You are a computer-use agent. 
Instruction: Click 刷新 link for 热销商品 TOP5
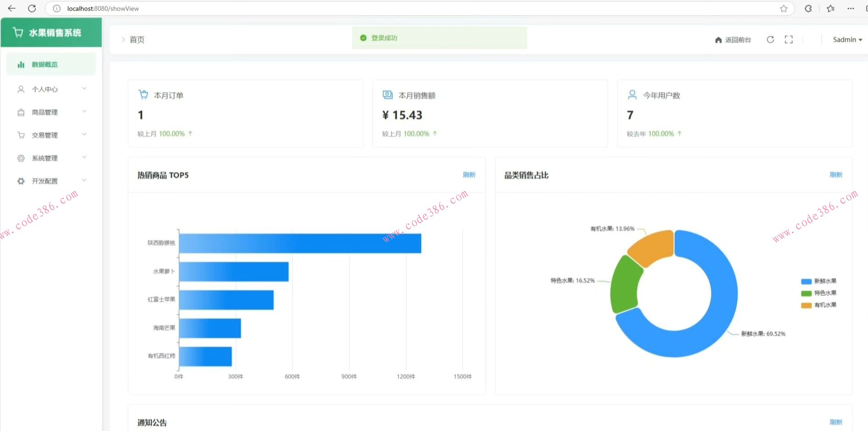(469, 175)
